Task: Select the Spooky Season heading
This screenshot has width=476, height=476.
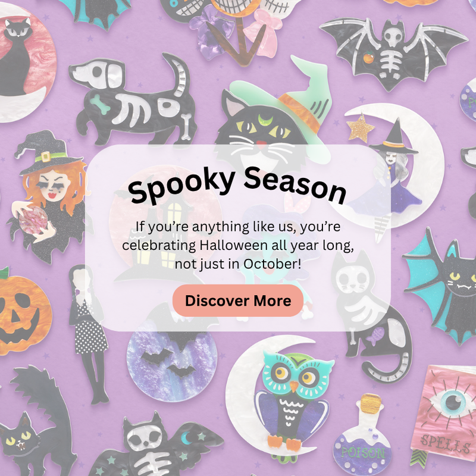Action: [x=237, y=186]
